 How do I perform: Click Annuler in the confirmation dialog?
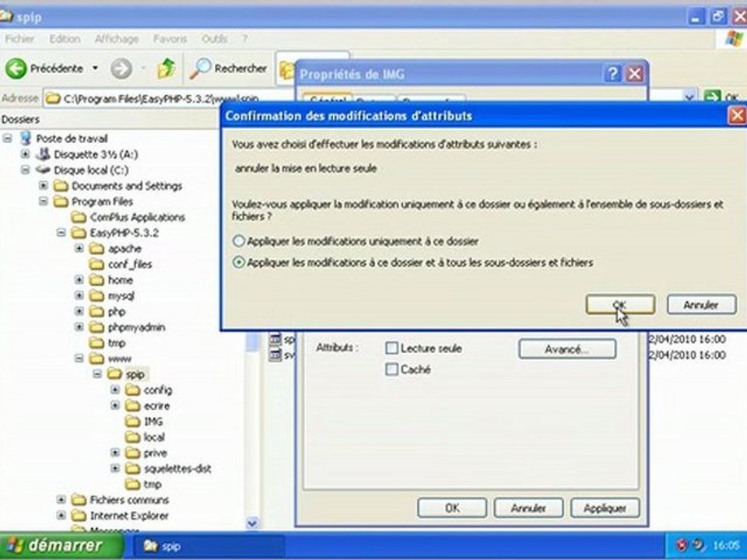tap(701, 305)
